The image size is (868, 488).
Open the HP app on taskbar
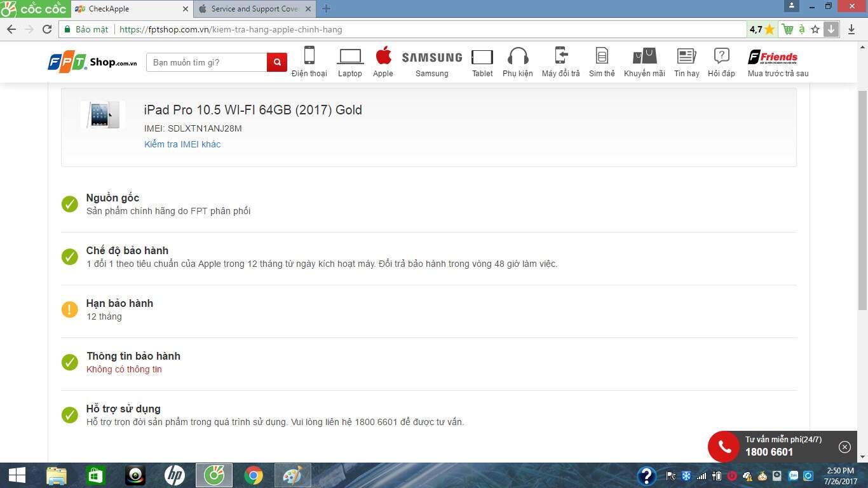point(174,475)
